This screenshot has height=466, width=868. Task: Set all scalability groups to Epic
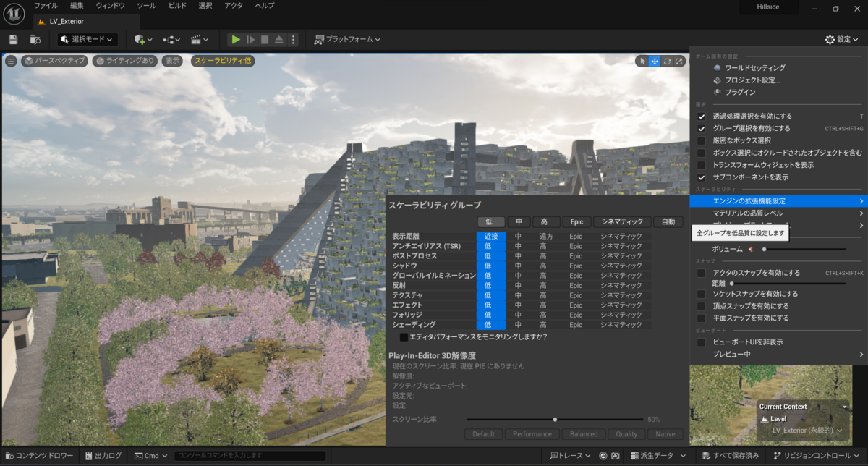point(576,221)
